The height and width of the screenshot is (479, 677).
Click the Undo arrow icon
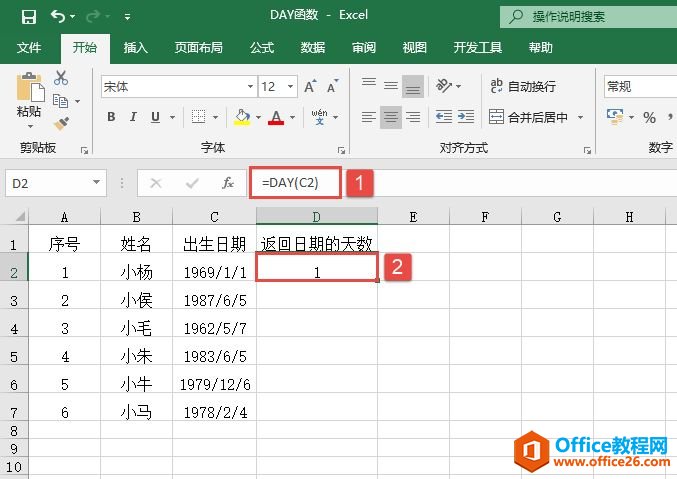(58, 16)
